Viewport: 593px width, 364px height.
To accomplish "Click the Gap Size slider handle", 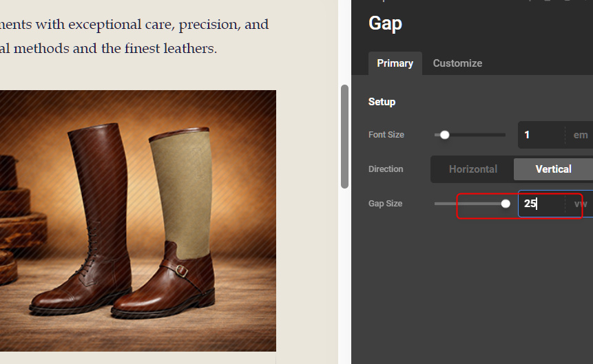I will click(x=506, y=204).
